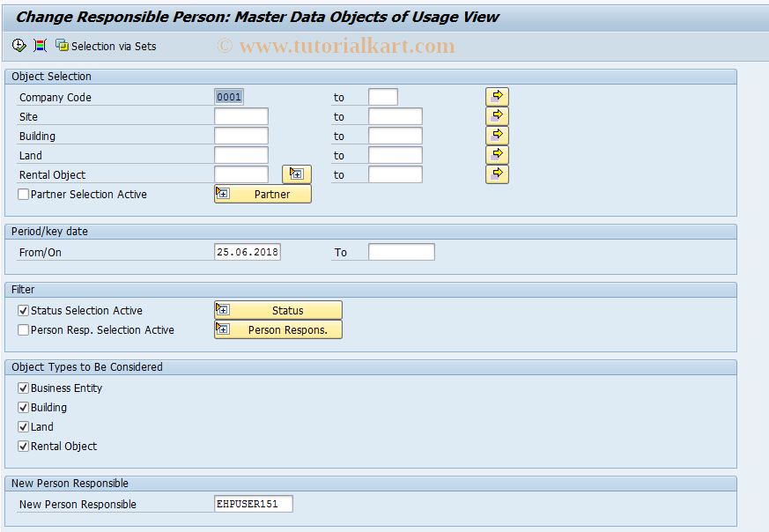Click the Land from field
This screenshot has height=532, width=769.
point(241,155)
